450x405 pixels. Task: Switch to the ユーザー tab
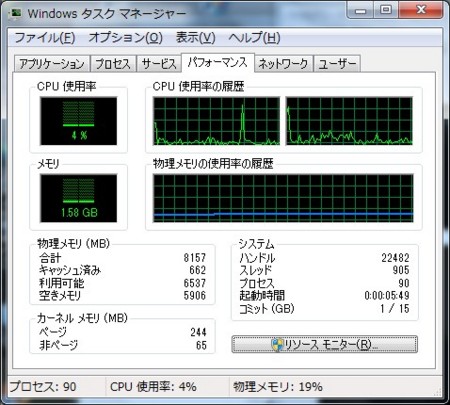pyautogui.click(x=337, y=63)
